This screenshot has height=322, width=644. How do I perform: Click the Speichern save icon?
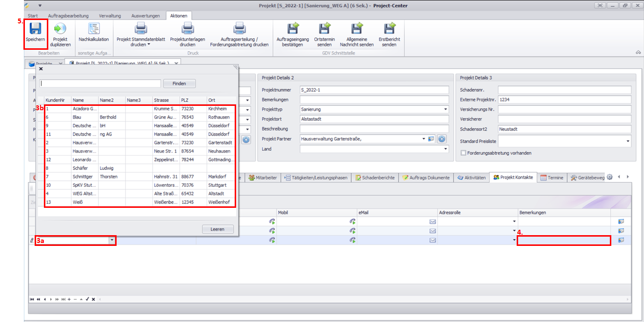coord(35,29)
